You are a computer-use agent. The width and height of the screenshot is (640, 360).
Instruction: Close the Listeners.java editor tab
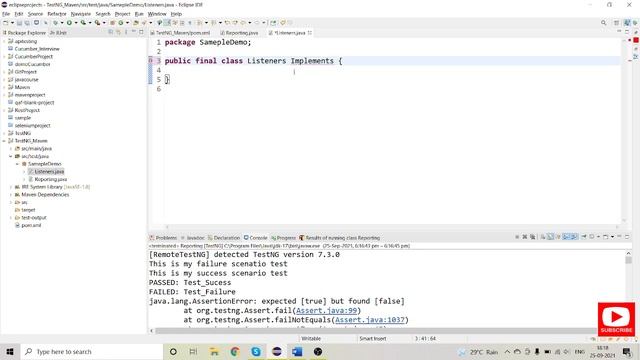click(310, 33)
